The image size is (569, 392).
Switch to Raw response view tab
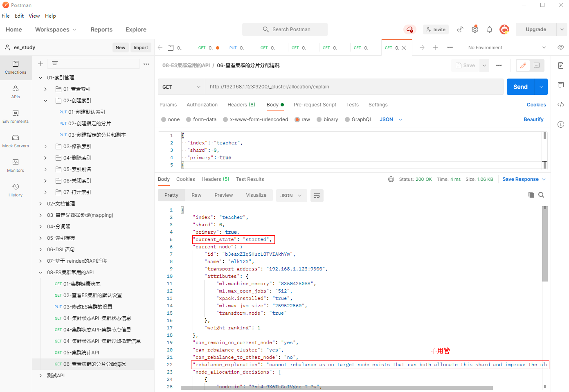click(x=196, y=195)
